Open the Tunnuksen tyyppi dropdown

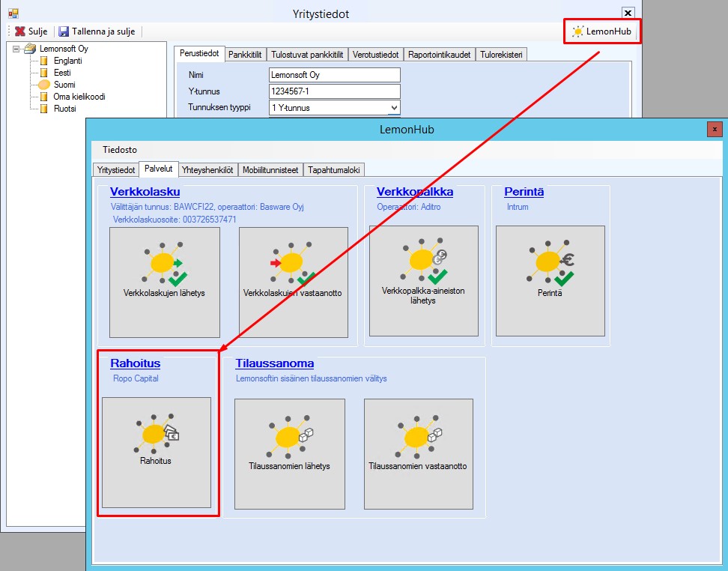pyautogui.click(x=394, y=108)
